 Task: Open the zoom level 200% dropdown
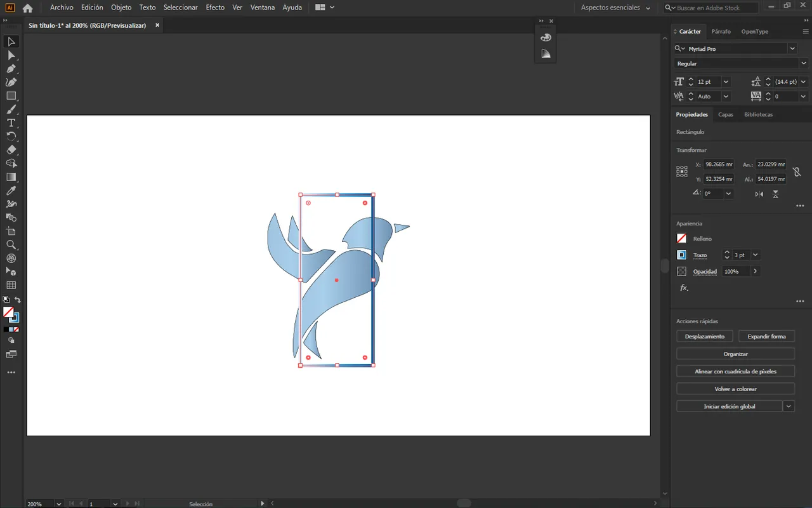tap(59, 504)
